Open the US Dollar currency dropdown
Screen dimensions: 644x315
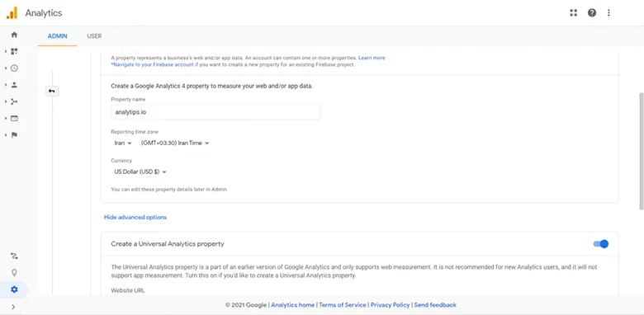point(140,172)
